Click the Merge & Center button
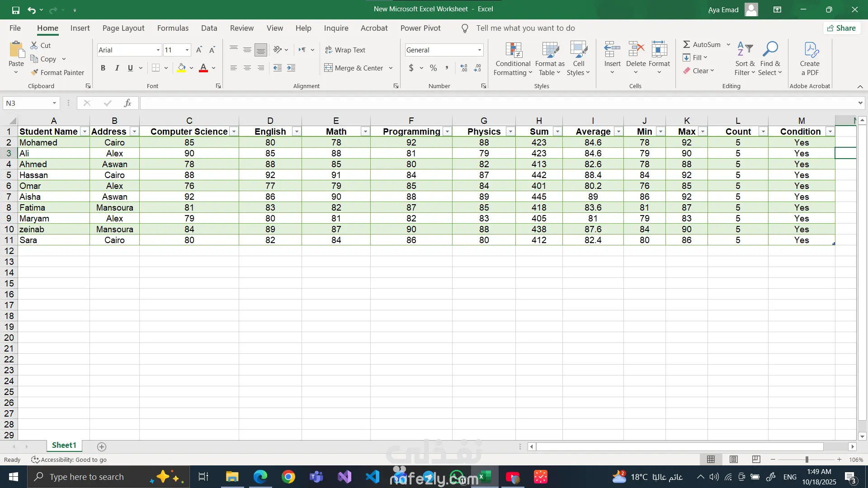Screen dimensions: 868x488 coord(354,68)
